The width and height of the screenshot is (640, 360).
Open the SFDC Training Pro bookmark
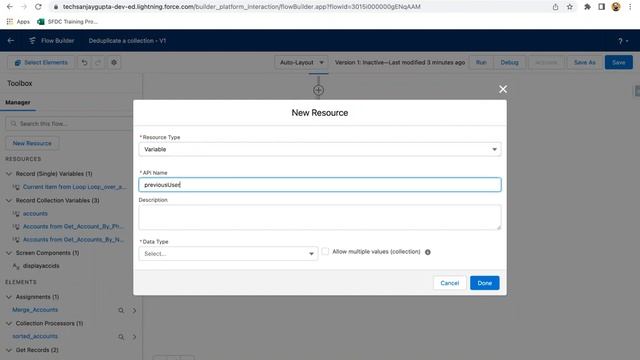[67, 22]
